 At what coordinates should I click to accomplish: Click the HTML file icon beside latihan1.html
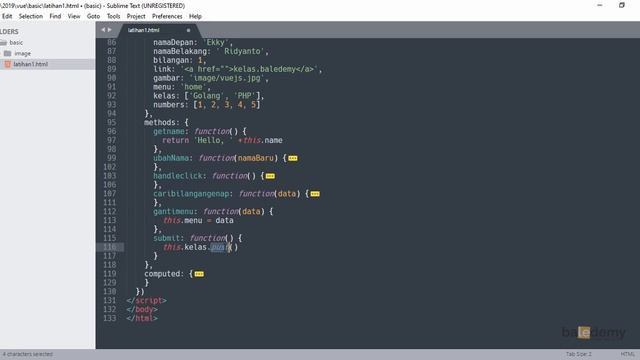click(7, 64)
